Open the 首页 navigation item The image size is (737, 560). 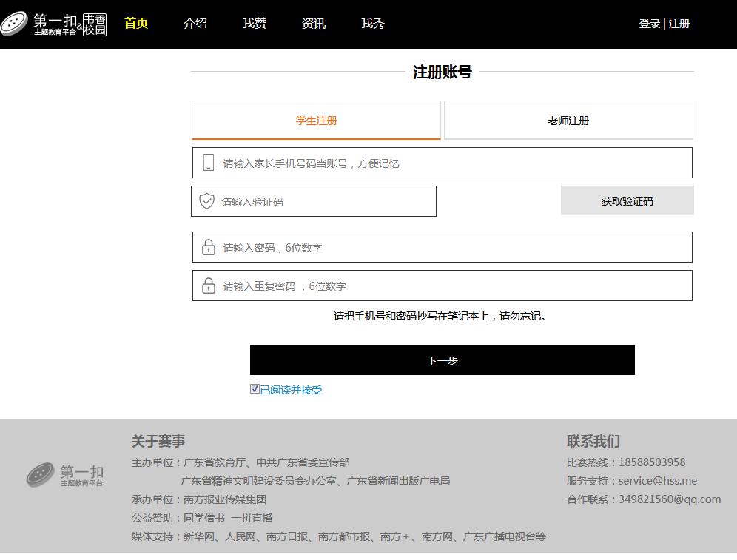[136, 24]
